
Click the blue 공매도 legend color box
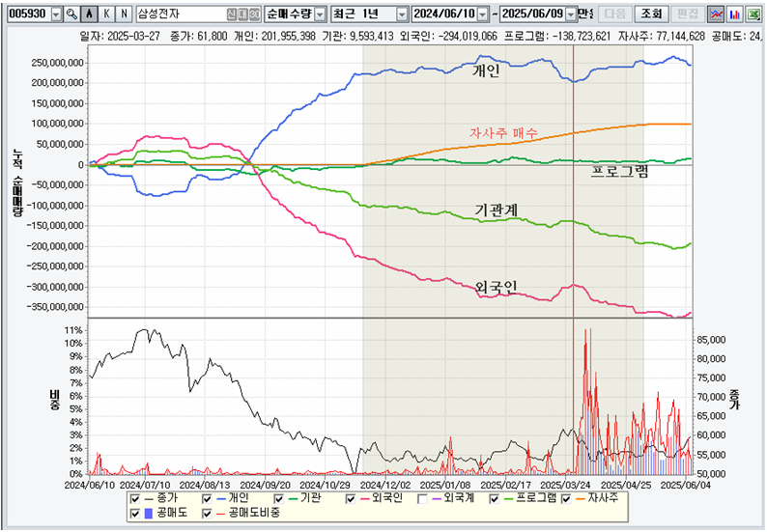tap(149, 514)
